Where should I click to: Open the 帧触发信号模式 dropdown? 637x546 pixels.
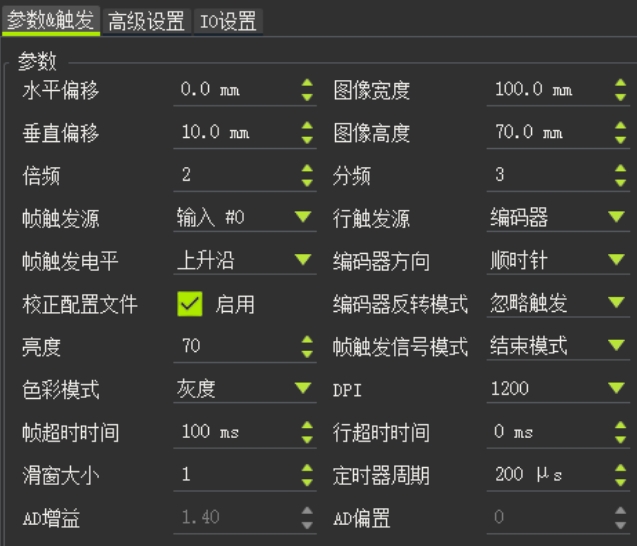coord(557,347)
